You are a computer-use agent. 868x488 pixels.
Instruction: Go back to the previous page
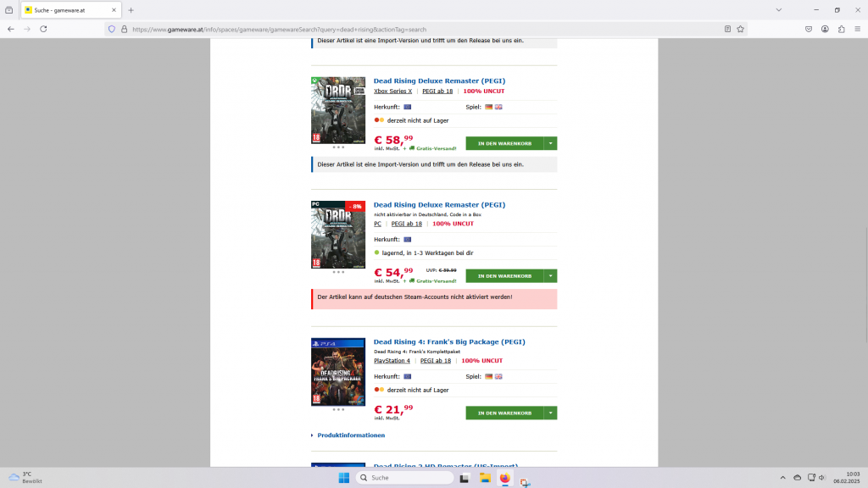(10, 28)
